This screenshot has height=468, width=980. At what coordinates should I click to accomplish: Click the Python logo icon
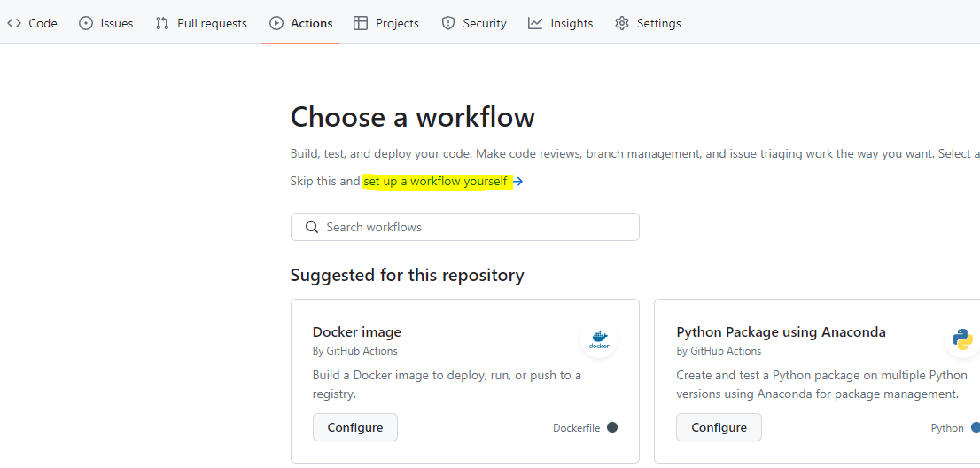point(962,339)
